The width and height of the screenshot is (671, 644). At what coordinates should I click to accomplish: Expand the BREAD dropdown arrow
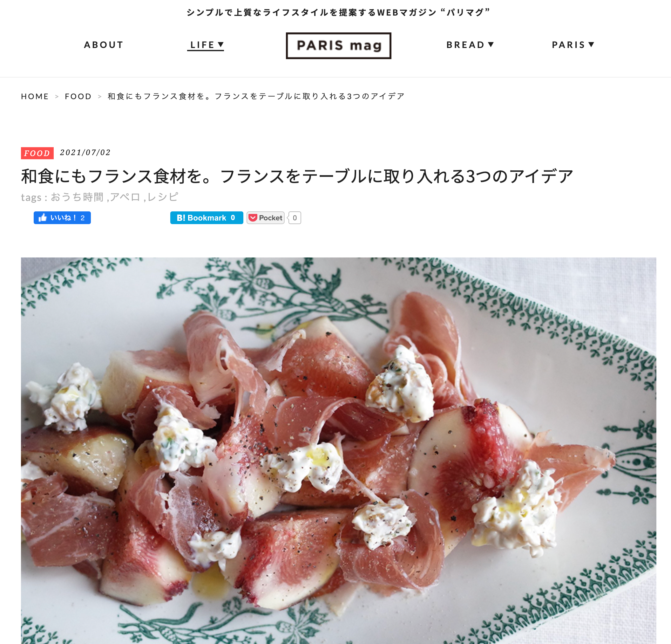pos(491,45)
